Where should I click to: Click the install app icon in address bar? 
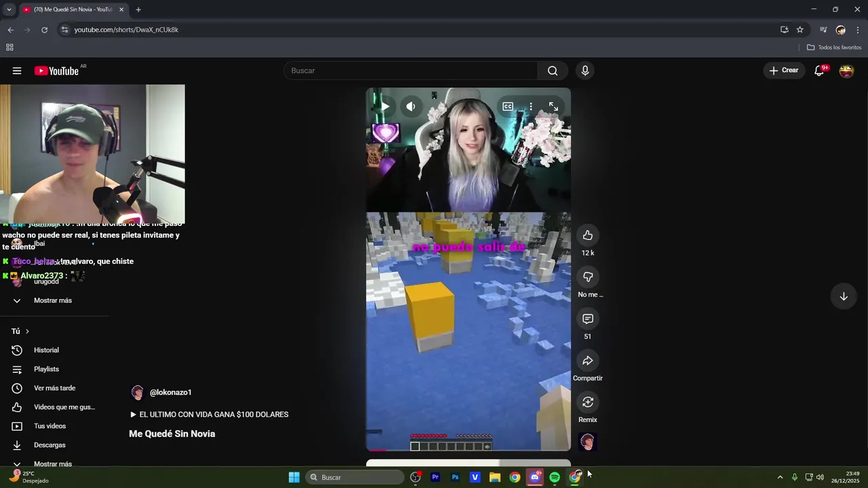pyautogui.click(x=785, y=30)
